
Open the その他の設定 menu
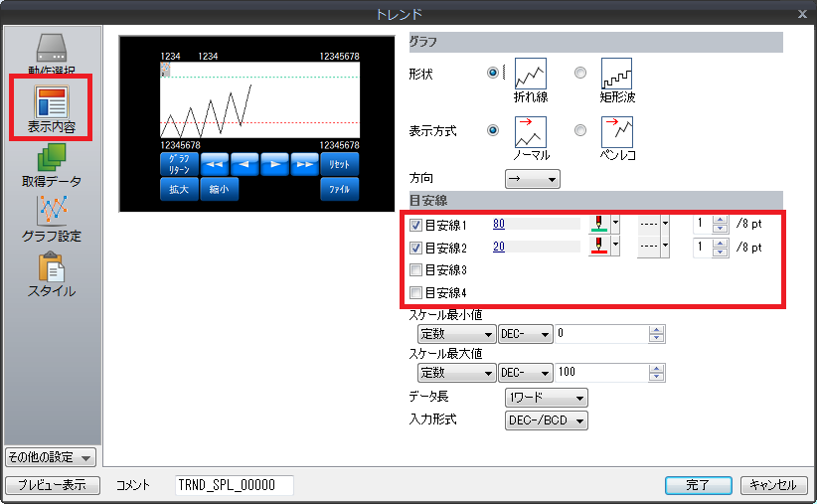51,457
